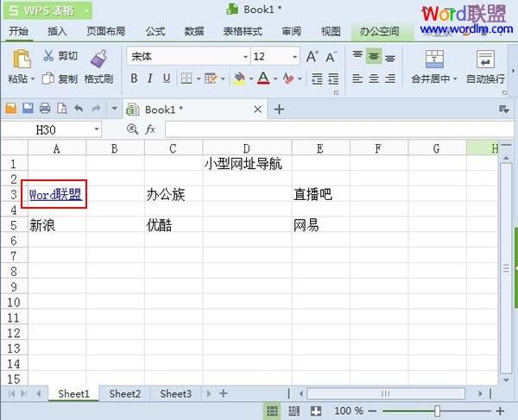
Task: Open the 数据 (Data) tab
Action: 194,31
